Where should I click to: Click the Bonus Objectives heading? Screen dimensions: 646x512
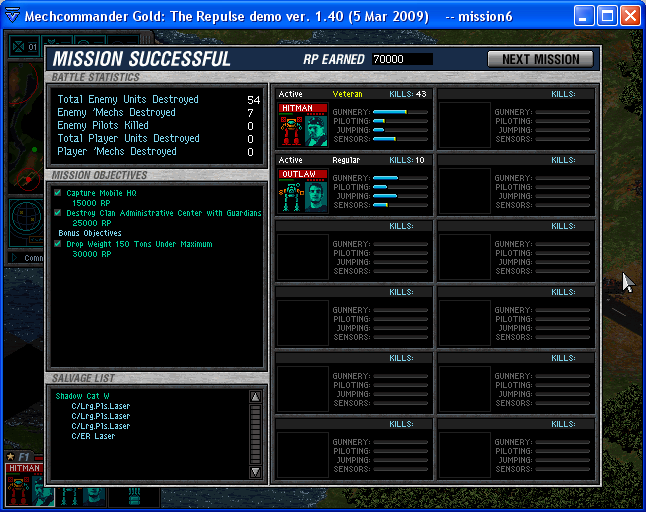90,233
